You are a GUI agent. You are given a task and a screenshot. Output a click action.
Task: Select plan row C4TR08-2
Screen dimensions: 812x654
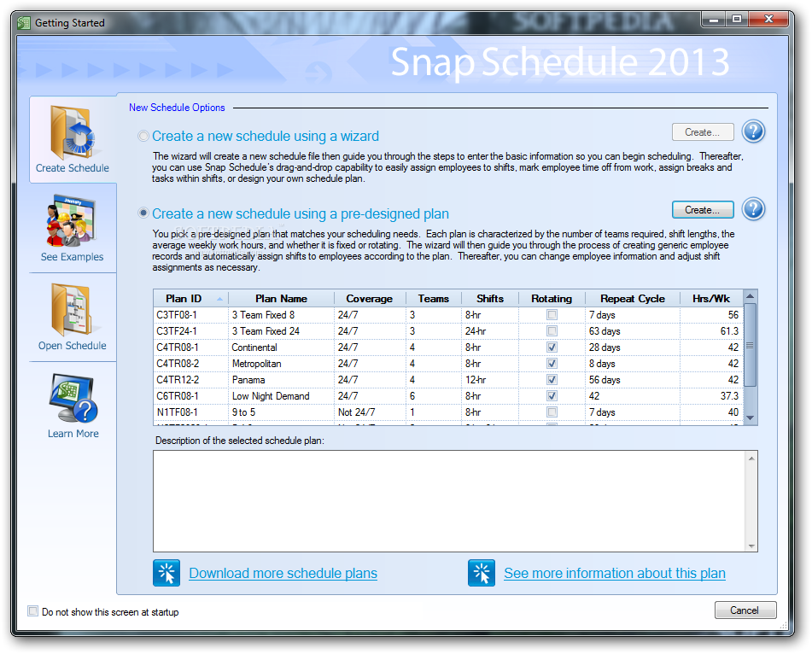(448, 364)
